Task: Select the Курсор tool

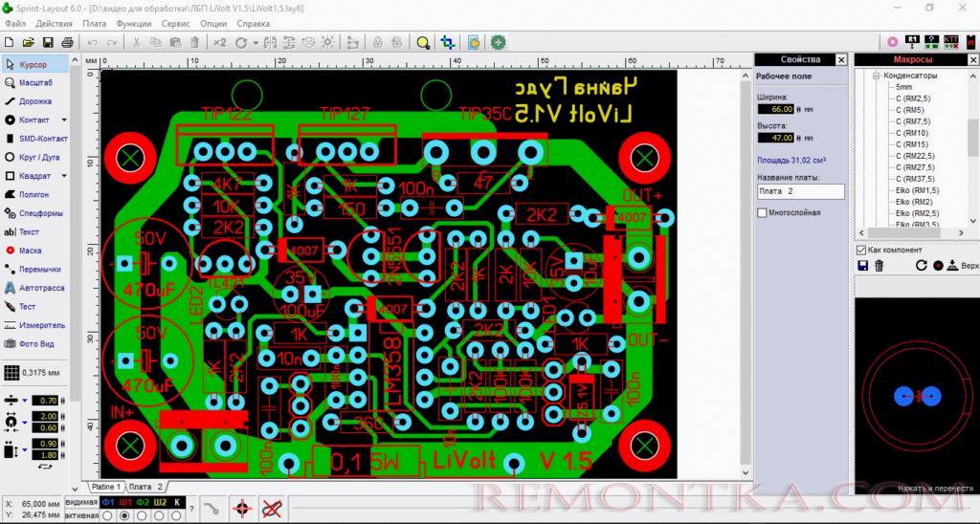Action: click(x=35, y=64)
